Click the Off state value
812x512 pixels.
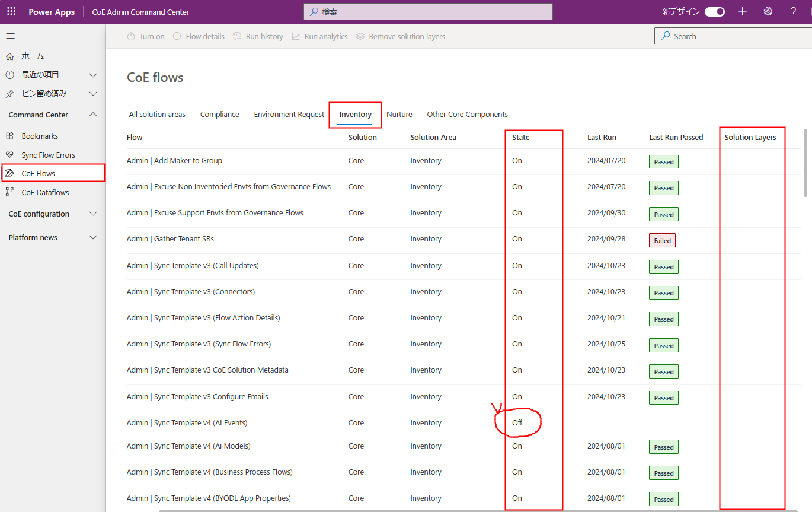(x=517, y=422)
